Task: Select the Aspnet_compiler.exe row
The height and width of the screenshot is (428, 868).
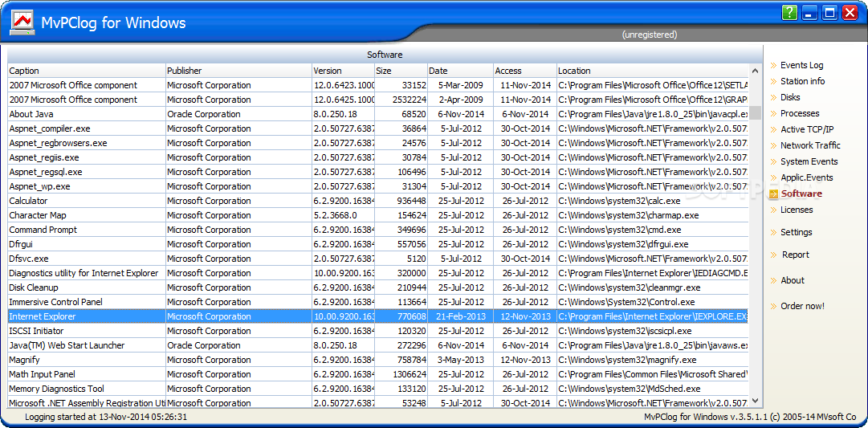Action: [378, 128]
